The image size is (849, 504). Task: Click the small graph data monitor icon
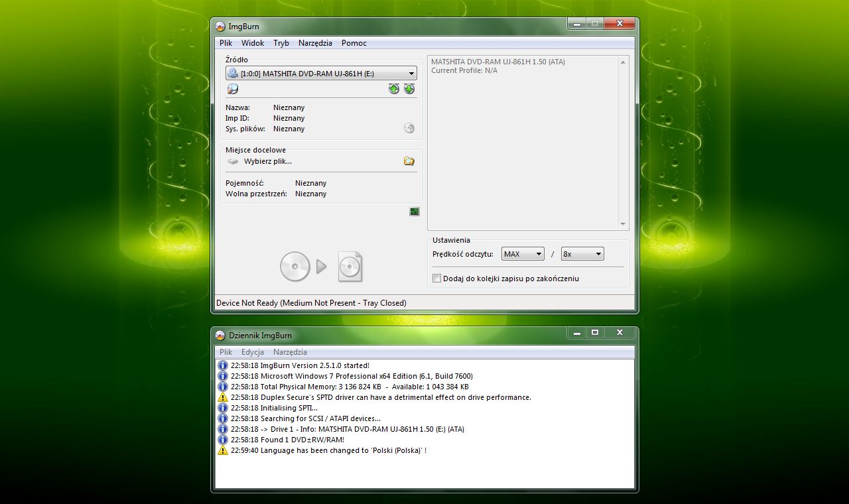(x=415, y=212)
